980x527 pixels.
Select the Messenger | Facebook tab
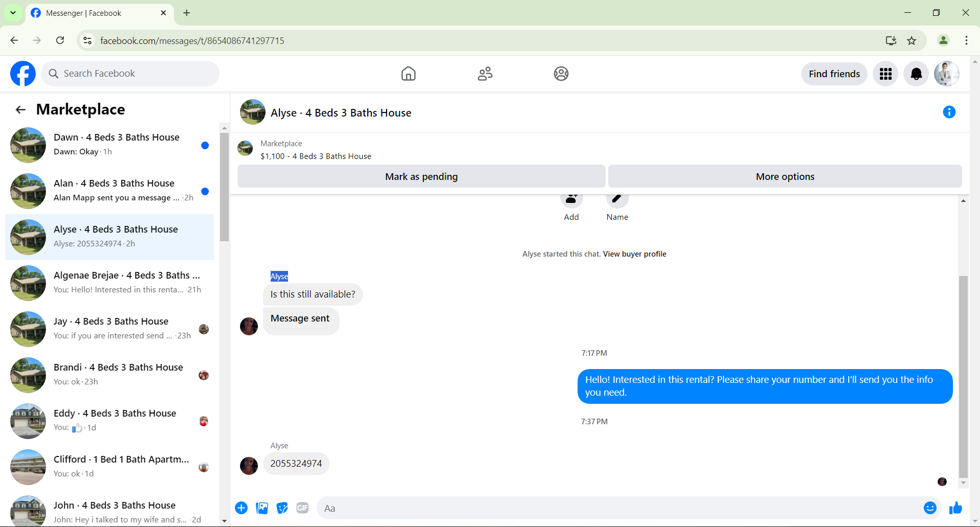99,13
